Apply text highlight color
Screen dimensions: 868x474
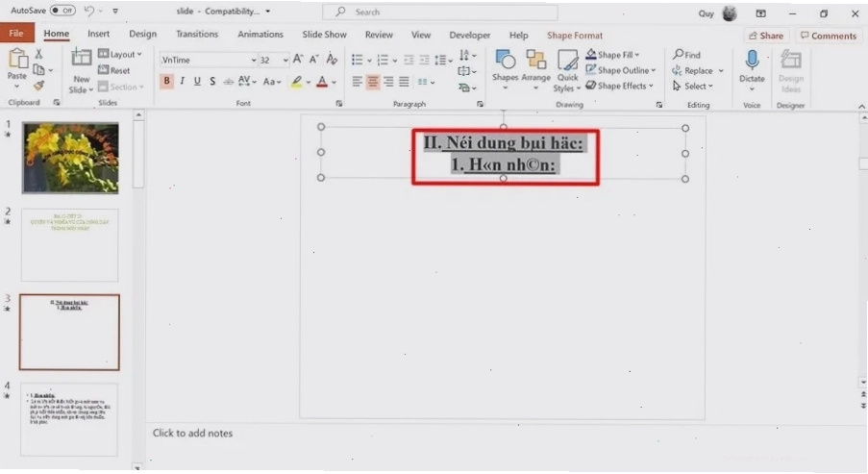pyautogui.click(x=297, y=82)
